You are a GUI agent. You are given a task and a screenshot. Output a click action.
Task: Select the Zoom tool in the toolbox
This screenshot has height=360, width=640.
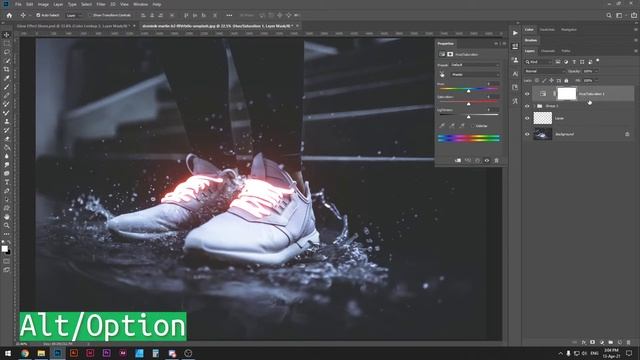pos(7,225)
